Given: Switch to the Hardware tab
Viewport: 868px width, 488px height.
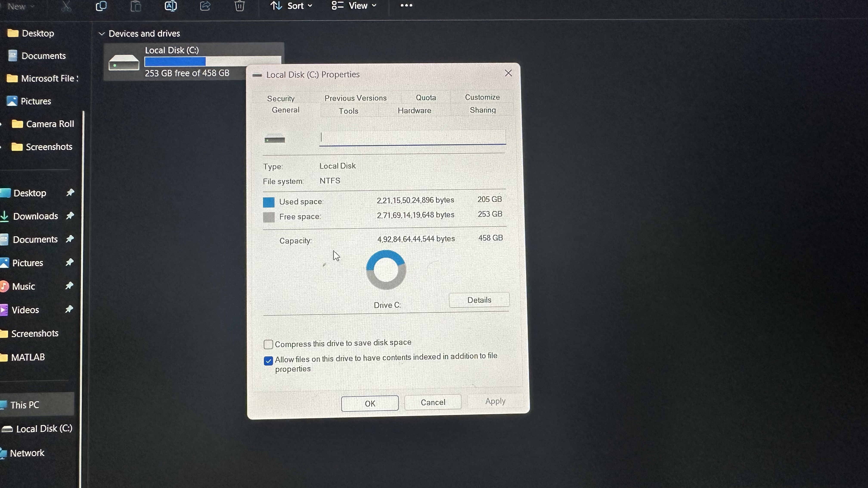Looking at the screenshot, I should 414,111.
